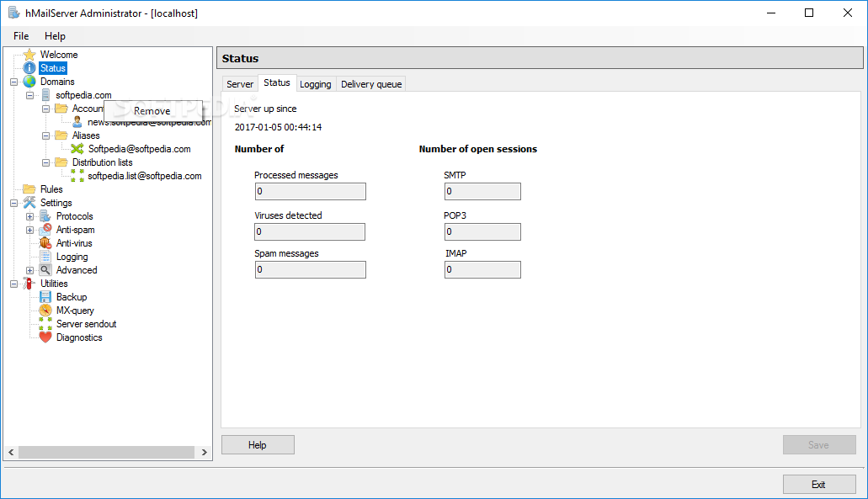Collapse the softpedia.com domain node

click(x=30, y=95)
